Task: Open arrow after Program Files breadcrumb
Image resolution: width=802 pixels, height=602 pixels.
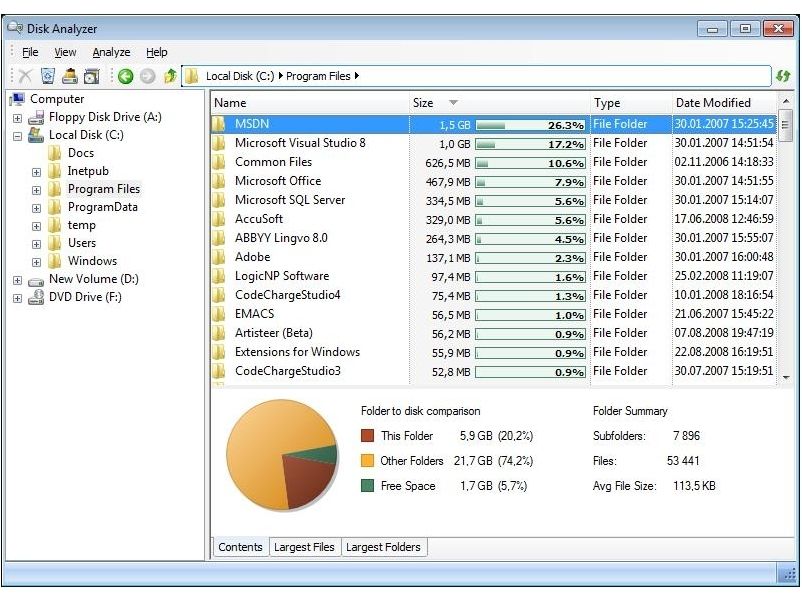Action: click(357, 76)
